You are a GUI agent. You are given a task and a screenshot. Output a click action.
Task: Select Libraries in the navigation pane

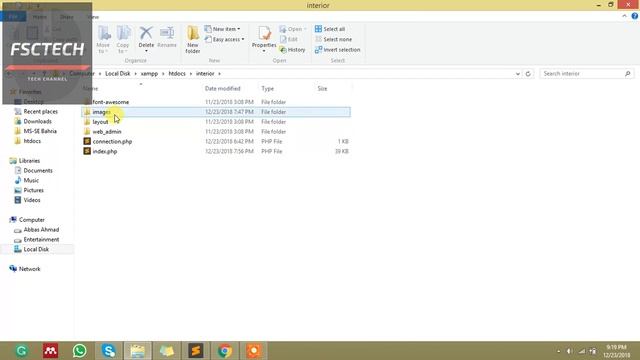29,161
